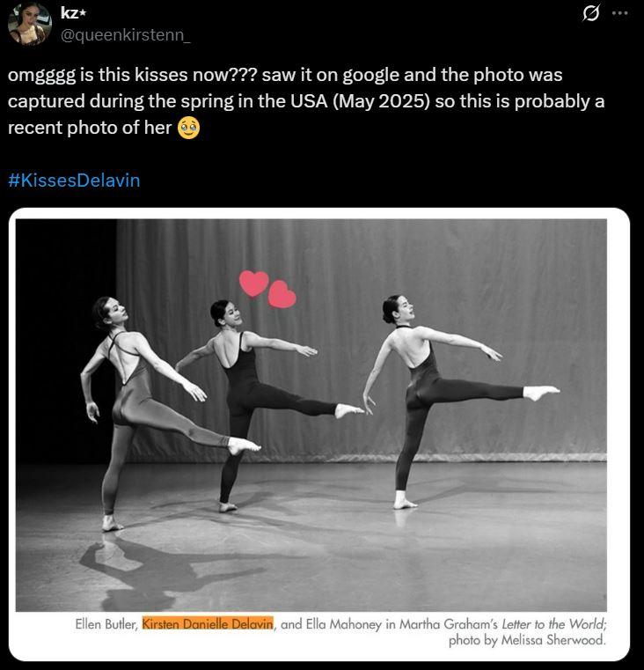Screen dimensions: 644x670
Task: Click the pink hearts sticker on photo
Action: click(267, 289)
